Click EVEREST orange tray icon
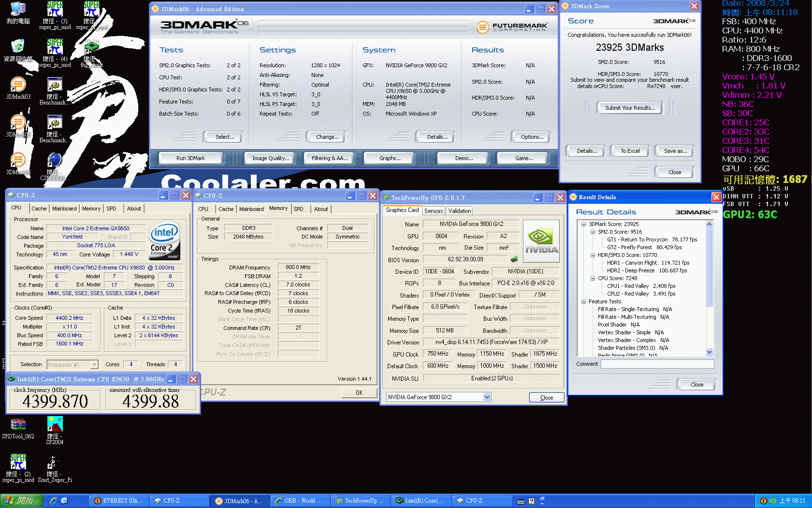The height and width of the screenshot is (508, 812). pyautogui.click(x=764, y=501)
